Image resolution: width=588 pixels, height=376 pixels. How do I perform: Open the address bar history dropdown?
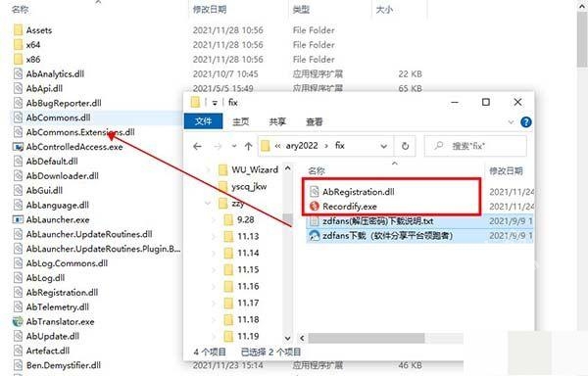tap(383, 146)
